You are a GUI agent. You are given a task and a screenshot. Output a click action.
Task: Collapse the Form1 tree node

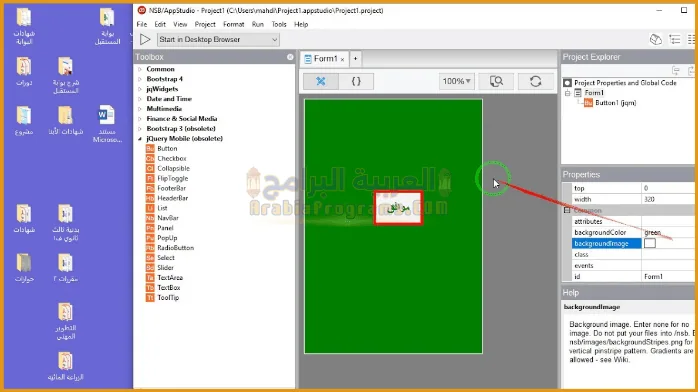coord(568,93)
